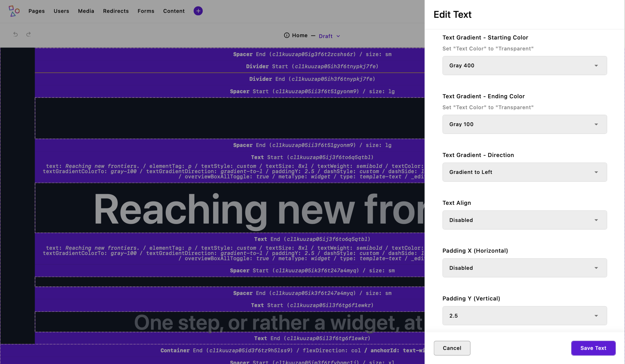Click the undo arrow icon
625x364 pixels.
pos(15,34)
